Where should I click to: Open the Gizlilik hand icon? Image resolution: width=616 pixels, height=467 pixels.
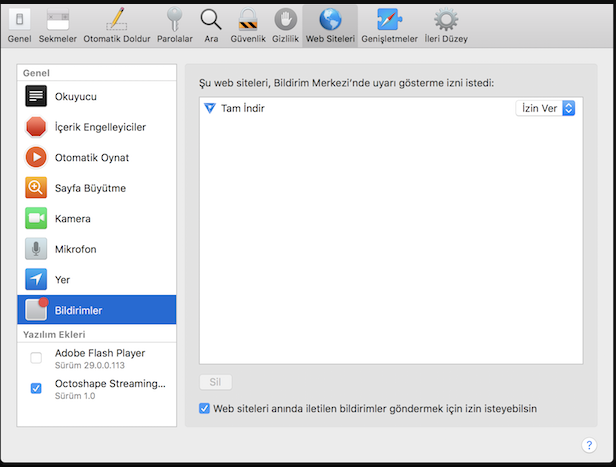point(286,25)
